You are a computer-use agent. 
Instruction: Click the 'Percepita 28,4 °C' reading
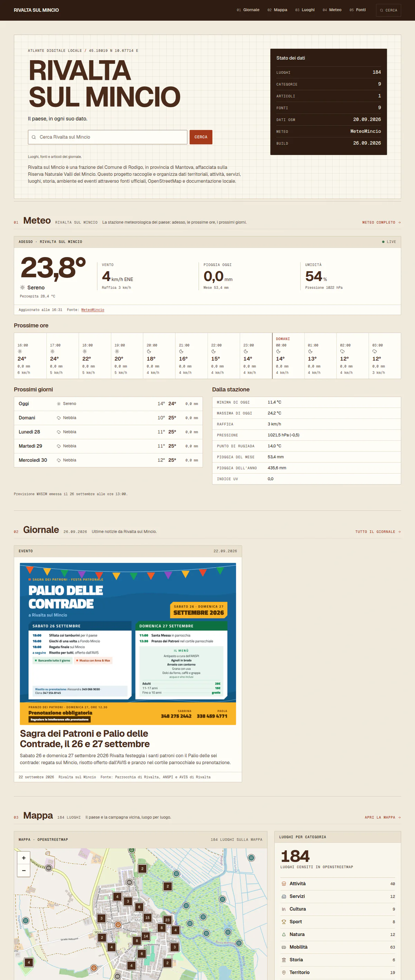point(38,296)
